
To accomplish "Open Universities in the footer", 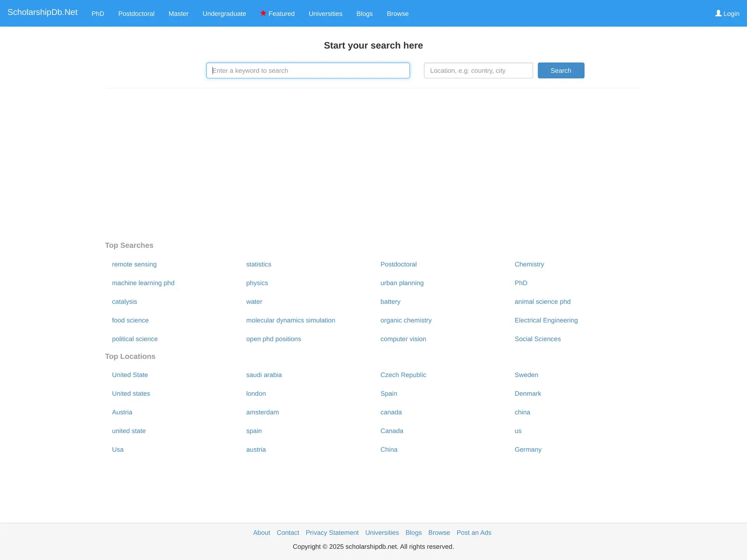I will tap(382, 532).
